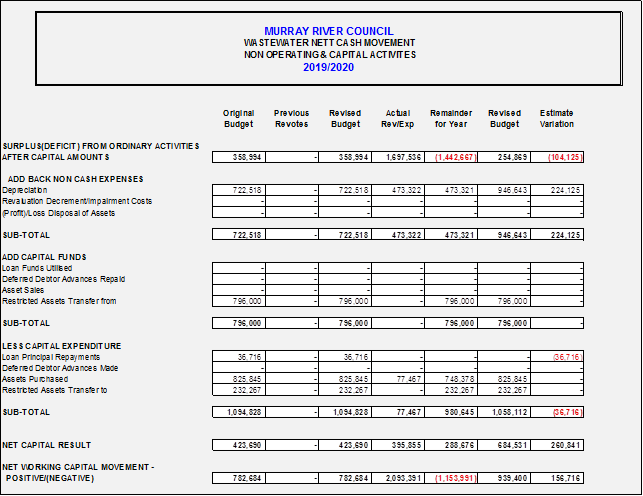Screen dimensions: 643x496
Task: Click the 980,645 sub-total cell
Action: (x=451, y=412)
